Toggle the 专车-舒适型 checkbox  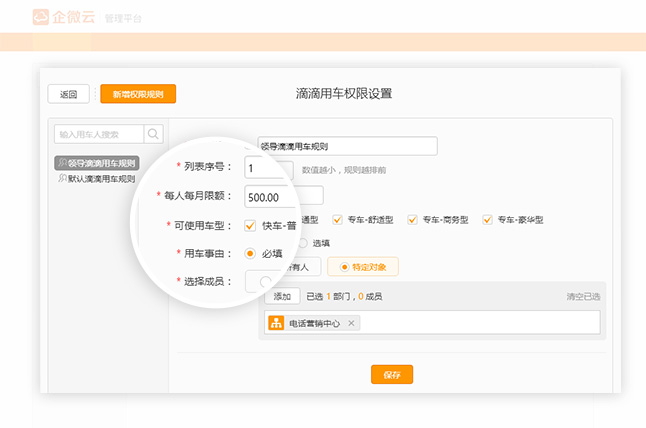pos(337,220)
